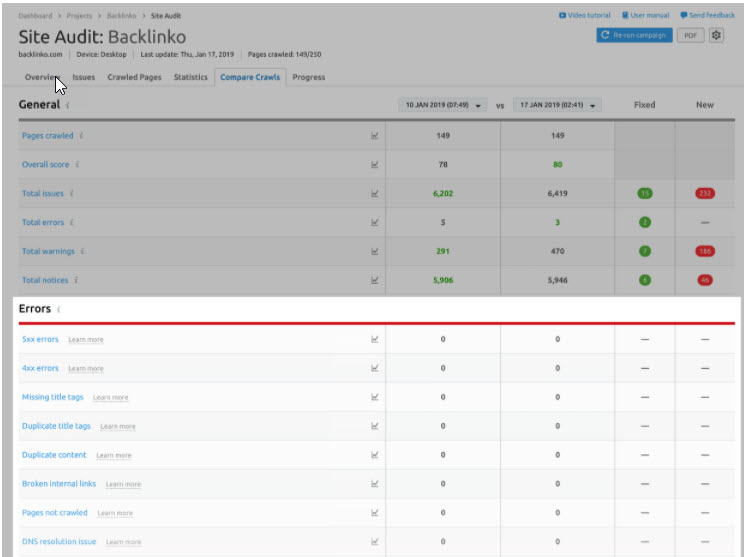Open the settings gear icon
Image resolution: width=744 pixels, height=557 pixels.
point(716,35)
